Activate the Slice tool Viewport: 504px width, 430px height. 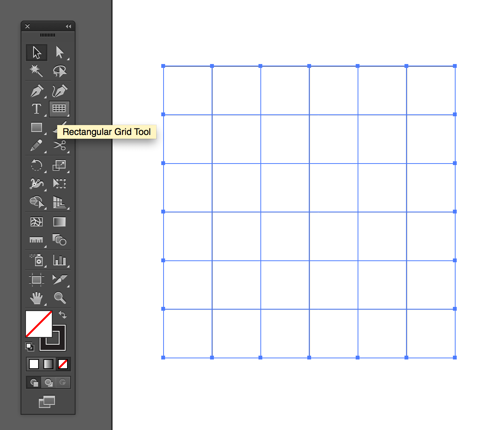60,280
